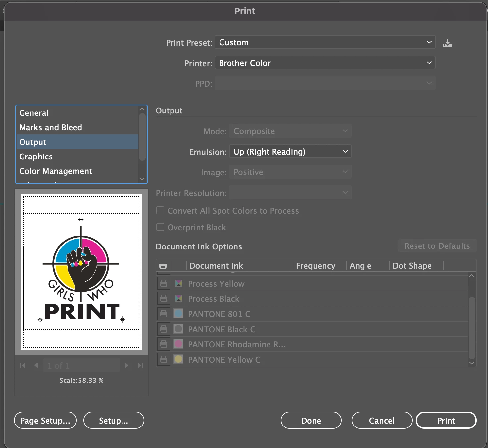The height and width of the screenshot is (448, 488).
Task: Go to next page in preview
Action: (126, 365)
